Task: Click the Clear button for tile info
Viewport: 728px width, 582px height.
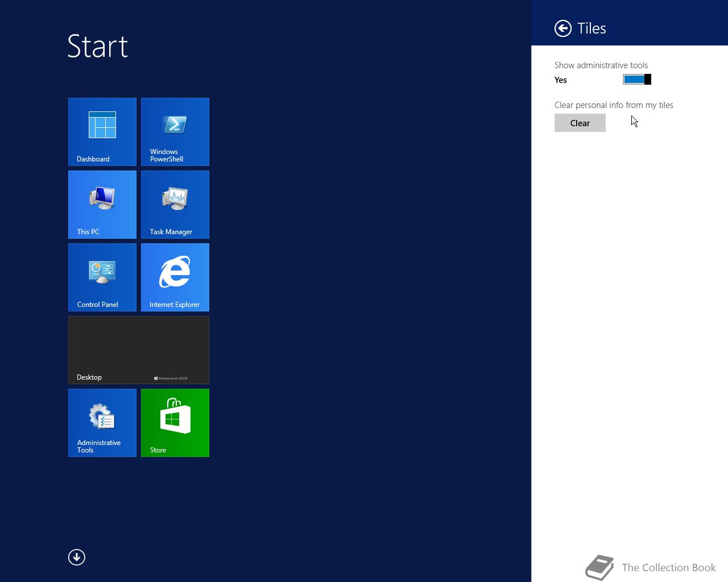Action: [580, 123]
